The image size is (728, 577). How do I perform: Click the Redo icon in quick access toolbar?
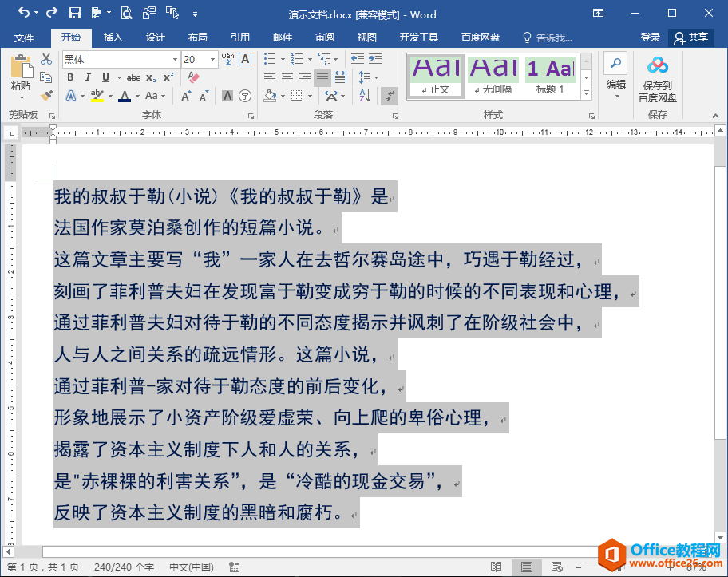coord(52,14)
